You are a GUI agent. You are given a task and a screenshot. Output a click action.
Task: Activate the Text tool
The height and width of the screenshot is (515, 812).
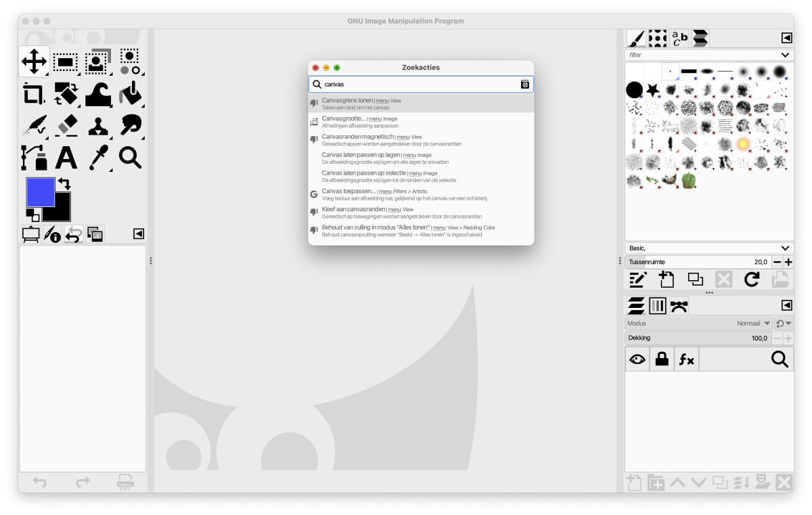[66, 157]
